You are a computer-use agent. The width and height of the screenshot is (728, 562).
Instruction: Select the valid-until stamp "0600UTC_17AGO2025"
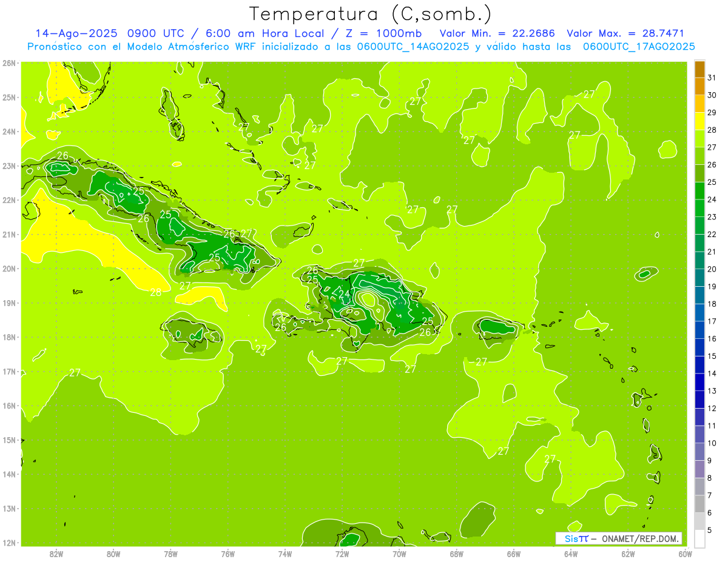coord(639,47)
